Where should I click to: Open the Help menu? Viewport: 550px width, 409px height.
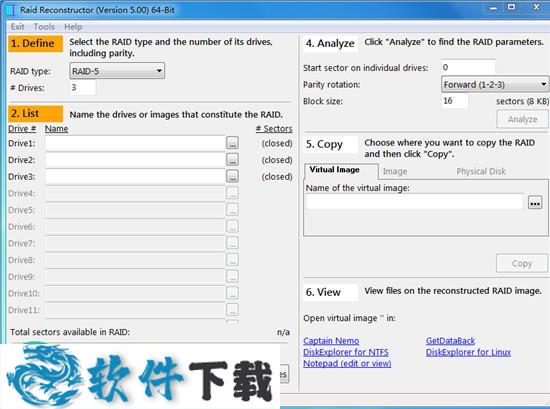73,27
